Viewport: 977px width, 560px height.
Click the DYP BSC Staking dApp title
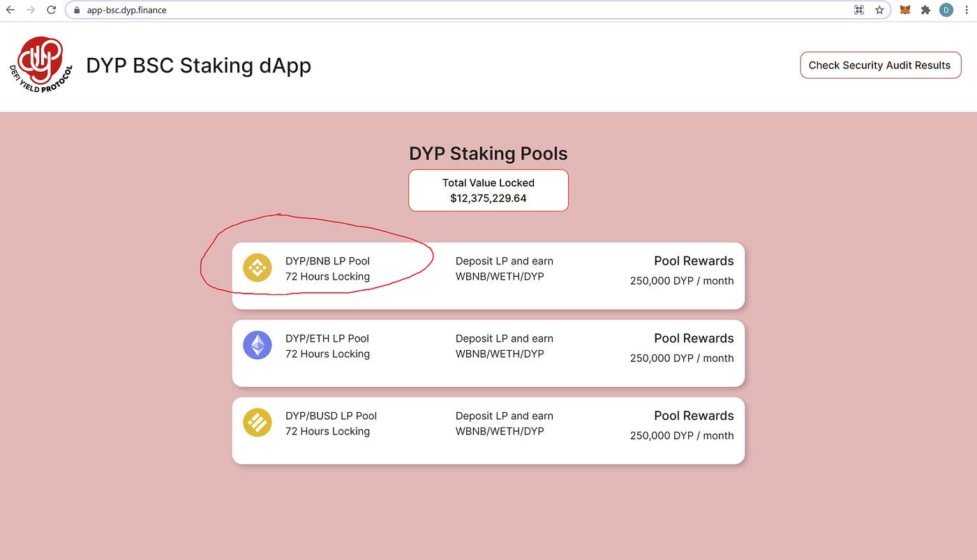click(x=199, y=66)
